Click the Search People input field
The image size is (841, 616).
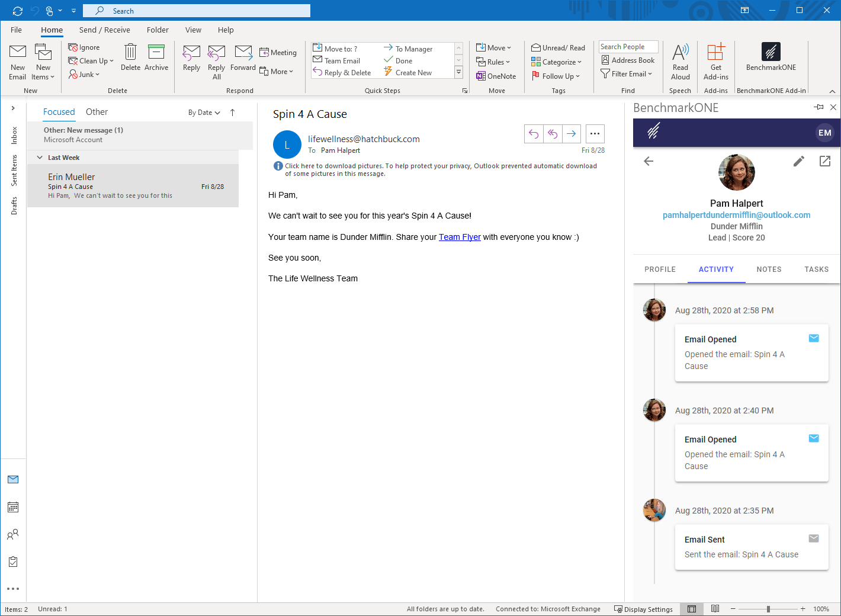tap(628, 47)
